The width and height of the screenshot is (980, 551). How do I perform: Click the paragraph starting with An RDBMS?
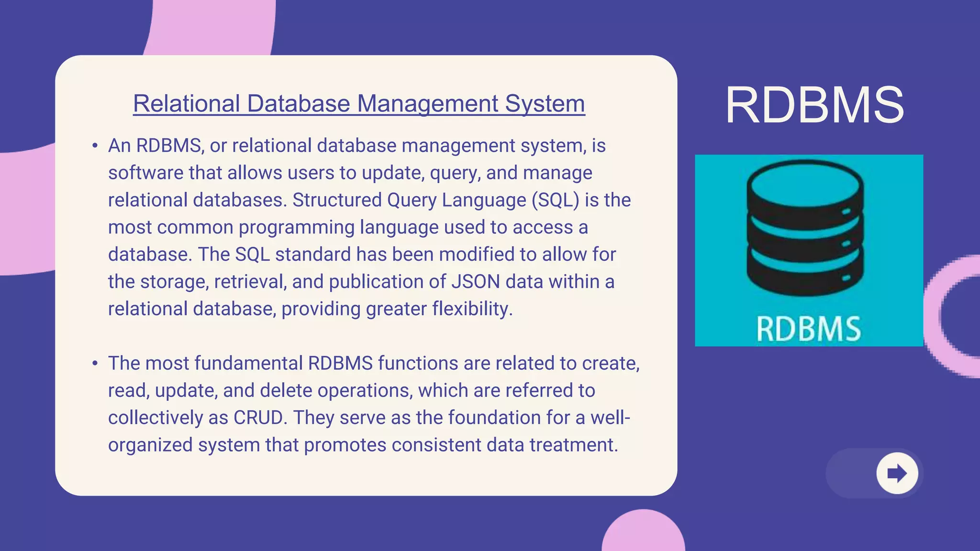[x=368, y=227]
